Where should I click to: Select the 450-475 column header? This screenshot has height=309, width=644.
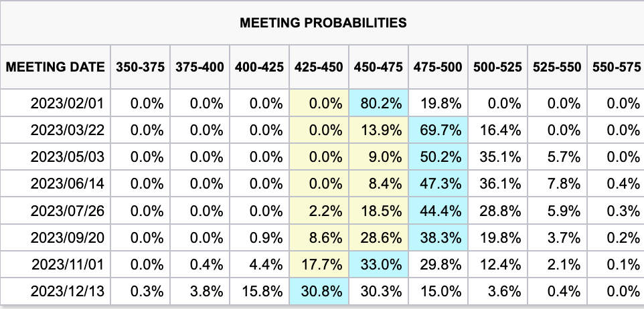click(378, 67)
